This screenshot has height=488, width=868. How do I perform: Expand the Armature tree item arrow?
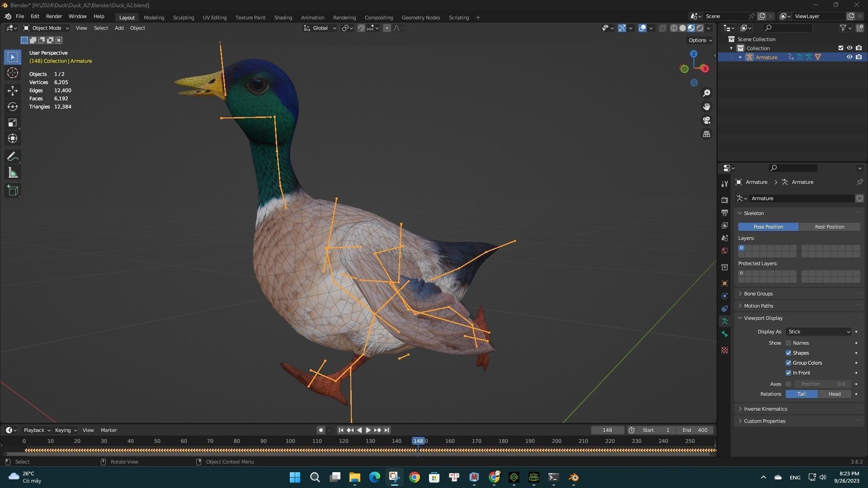(x=740, y=57)
